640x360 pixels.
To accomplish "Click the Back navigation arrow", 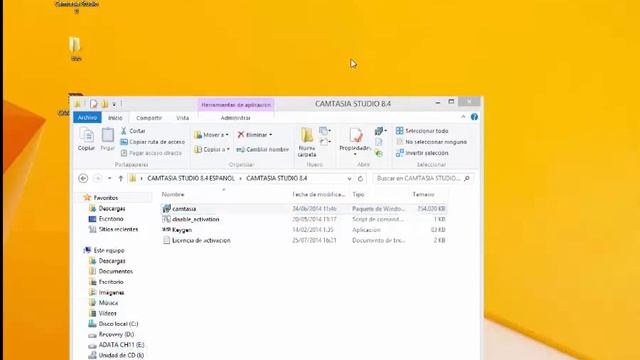I will [x=83, y=178].
